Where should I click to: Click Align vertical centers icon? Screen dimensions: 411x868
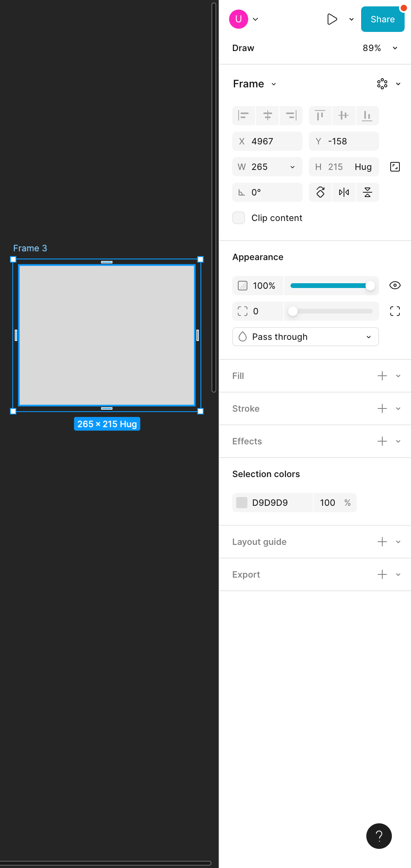pos(344,116)
